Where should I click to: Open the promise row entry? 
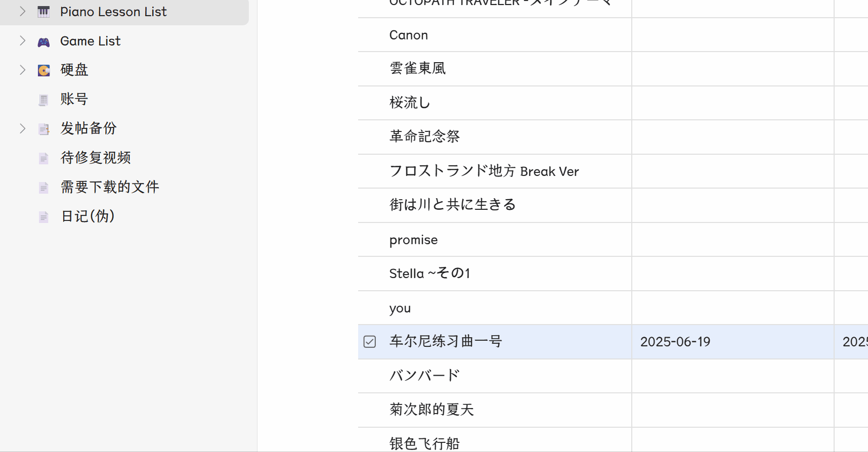pos(413,240)
